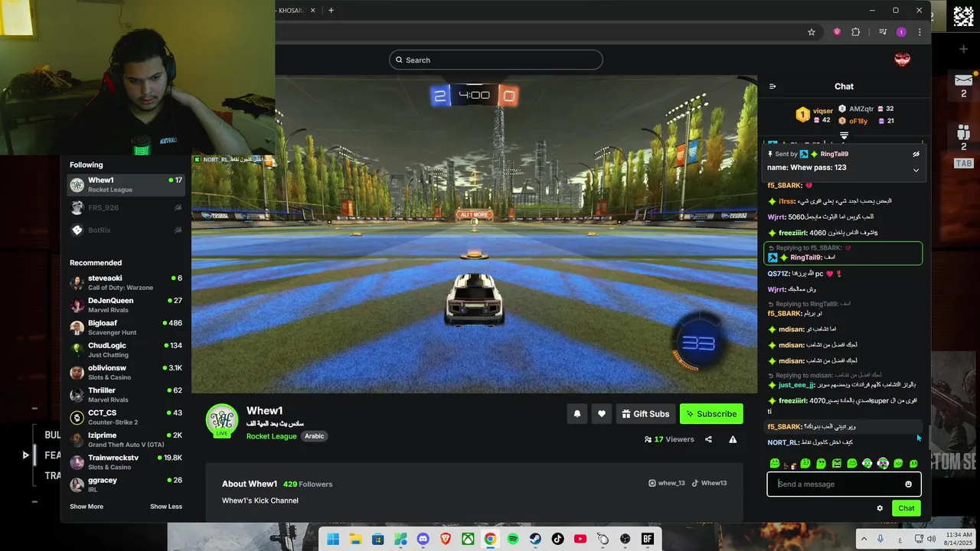Viewport: 980px width, 551px height.
Task: Open the emoji picker in message box
Action: click(x=909, y=484)
